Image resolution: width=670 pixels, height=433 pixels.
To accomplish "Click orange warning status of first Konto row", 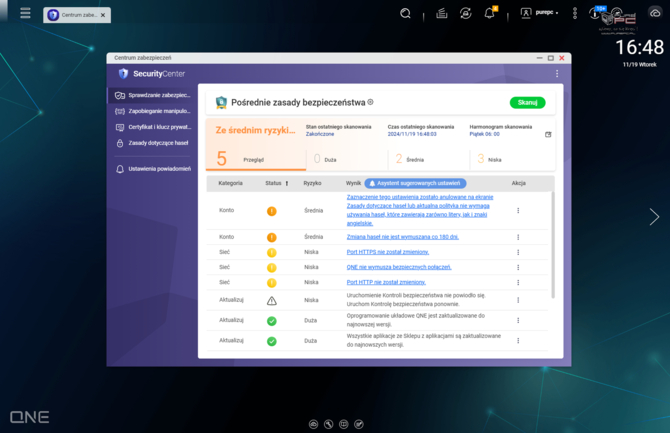I will point(272,211).
